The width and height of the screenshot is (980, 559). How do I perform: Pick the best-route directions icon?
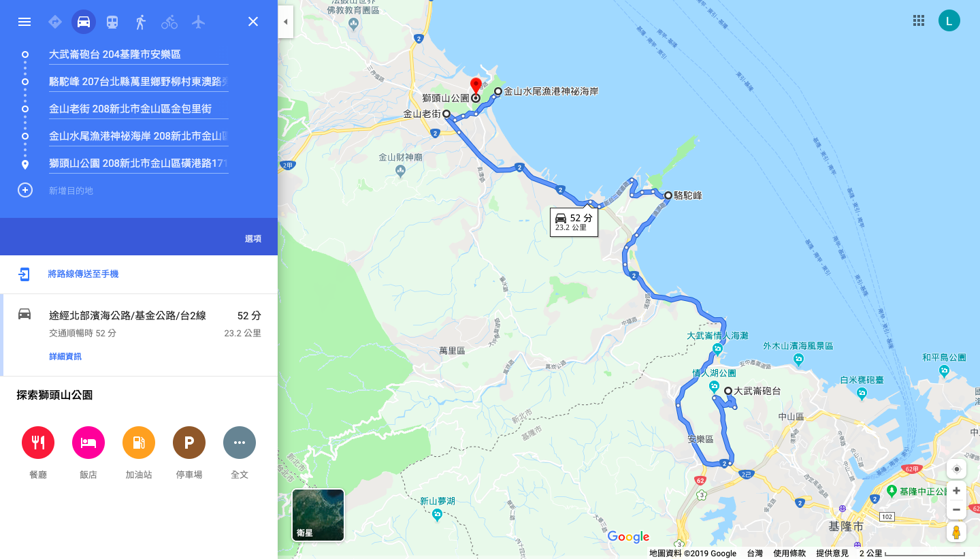[55, 22]
